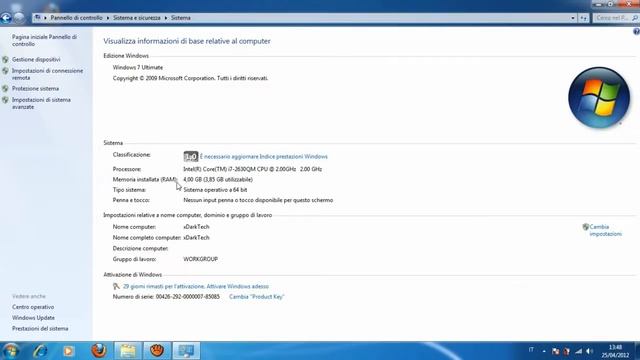This screenshot has height=360, width=640.
Task: Click Show desktop strip at taskbar end
Action: pos(637,351)
